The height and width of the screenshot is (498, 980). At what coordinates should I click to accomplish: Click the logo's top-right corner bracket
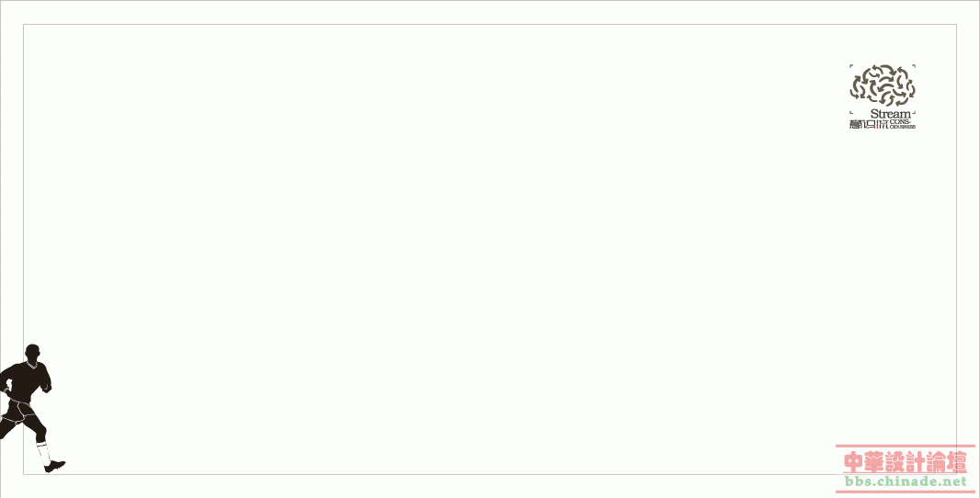[914, 65]
